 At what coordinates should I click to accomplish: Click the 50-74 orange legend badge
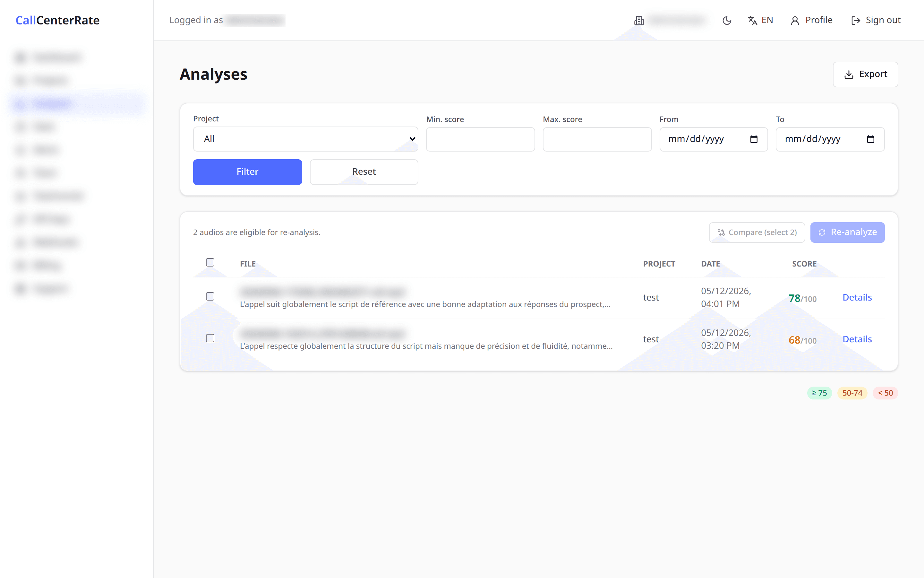pos(852,393)
